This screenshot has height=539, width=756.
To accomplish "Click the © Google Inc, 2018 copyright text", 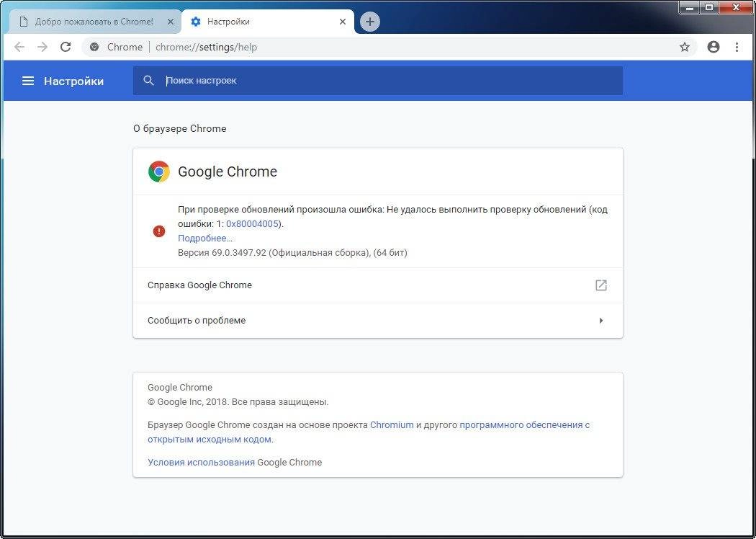I will point(238,402).
